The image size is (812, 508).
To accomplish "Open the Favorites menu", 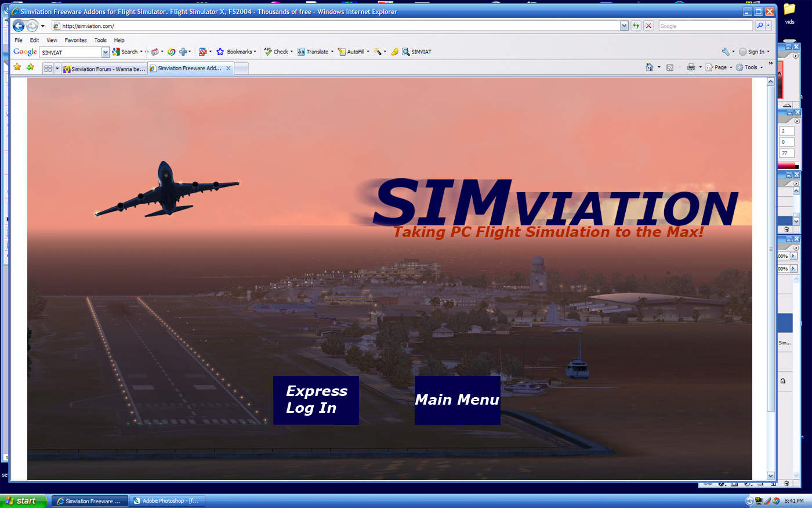I will 75,40.
